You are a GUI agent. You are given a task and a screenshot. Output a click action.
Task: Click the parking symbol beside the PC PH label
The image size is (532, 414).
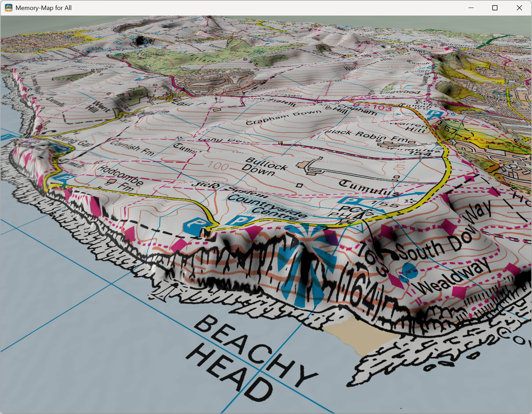tap(350, 201)
